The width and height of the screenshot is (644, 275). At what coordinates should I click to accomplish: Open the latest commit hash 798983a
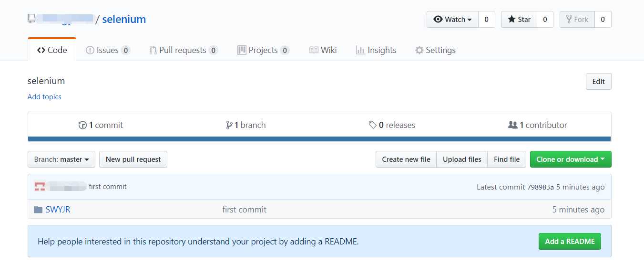point(540,187)
